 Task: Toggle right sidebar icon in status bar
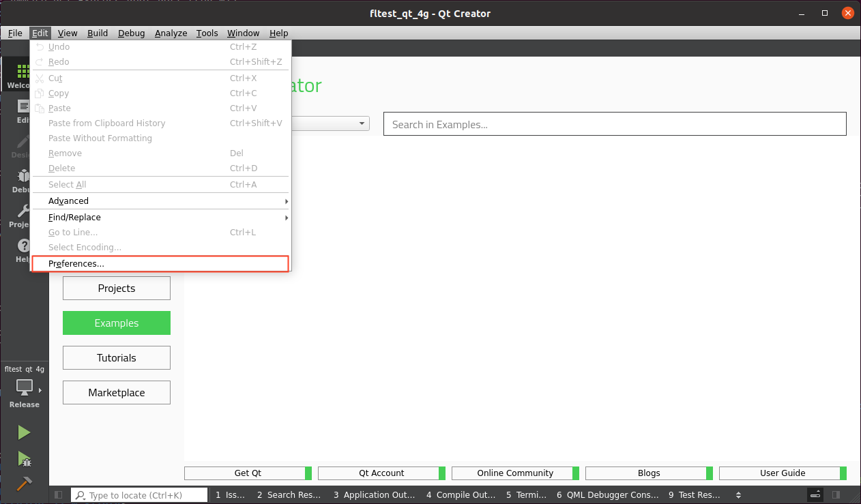pos(836,495)
